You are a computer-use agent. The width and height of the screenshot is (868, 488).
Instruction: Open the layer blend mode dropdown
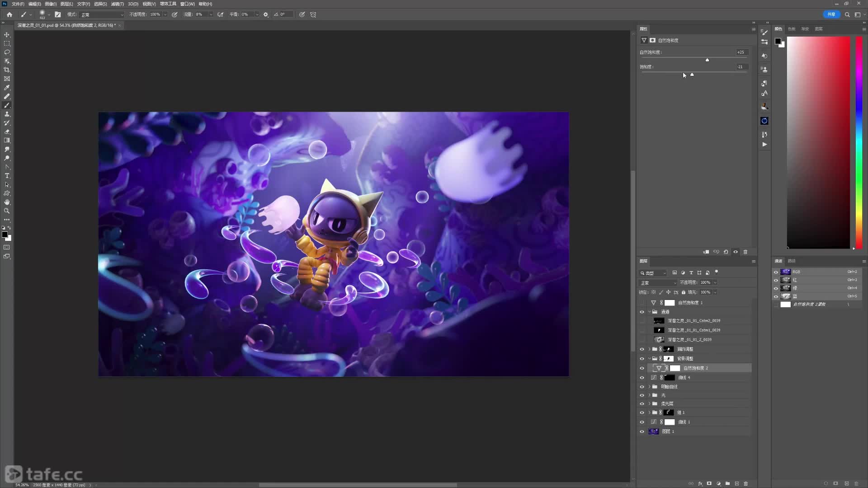click(x=658, y=283)
